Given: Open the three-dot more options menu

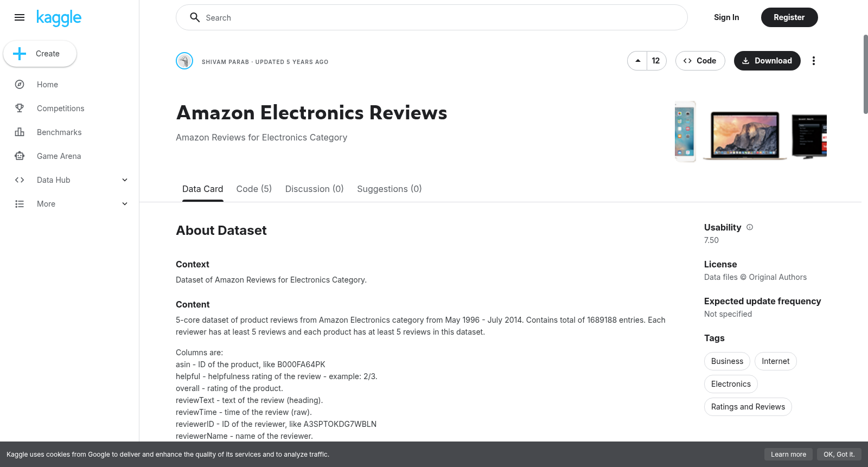Looking at the screenshot, I should [x=813, y=61].
